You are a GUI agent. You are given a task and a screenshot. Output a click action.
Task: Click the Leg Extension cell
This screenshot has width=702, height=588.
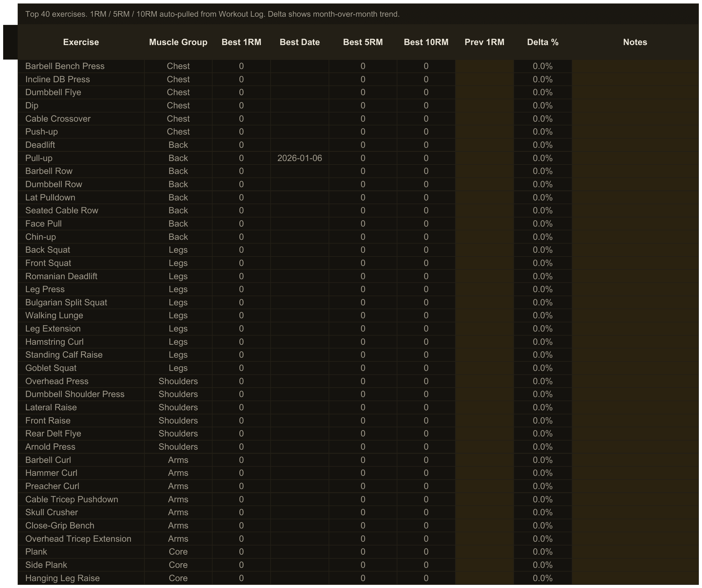click(81, 329)
